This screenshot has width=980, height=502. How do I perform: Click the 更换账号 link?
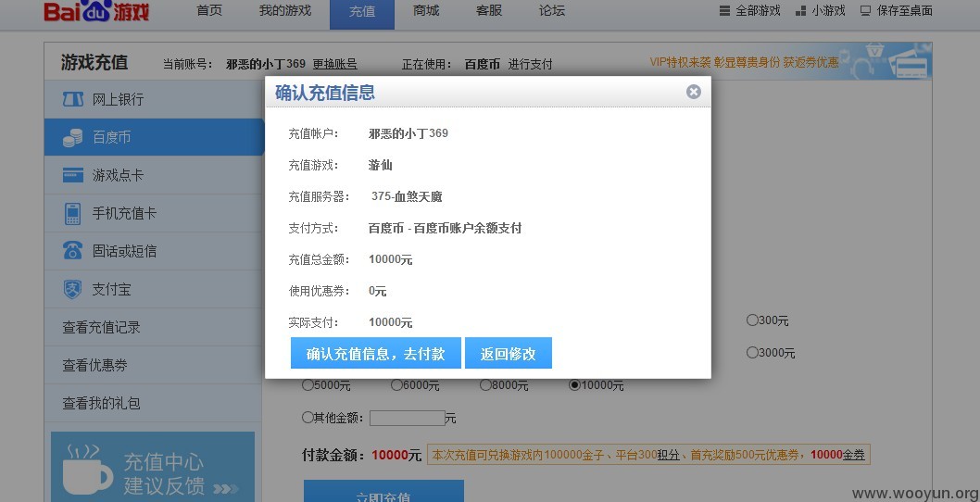335,64
